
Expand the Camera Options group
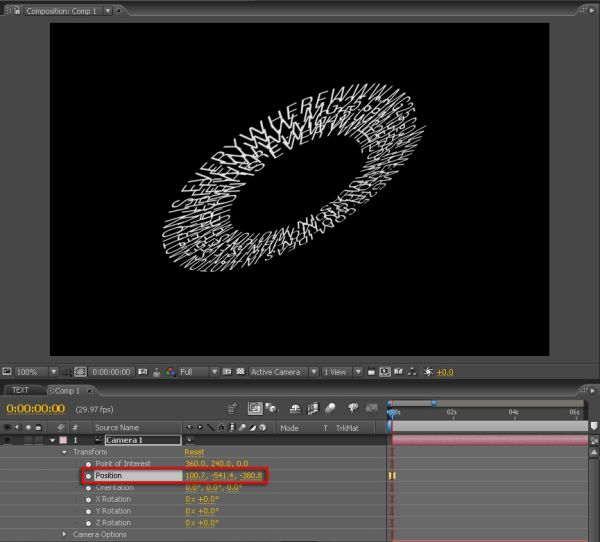click(x=64, y=534)
